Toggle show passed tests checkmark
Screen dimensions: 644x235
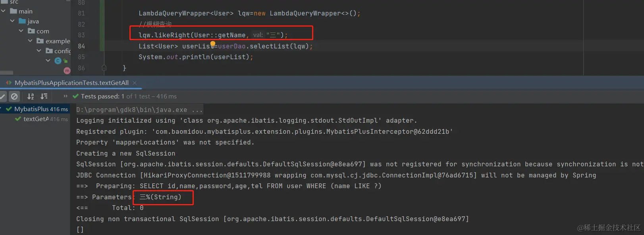pos(3,96)
